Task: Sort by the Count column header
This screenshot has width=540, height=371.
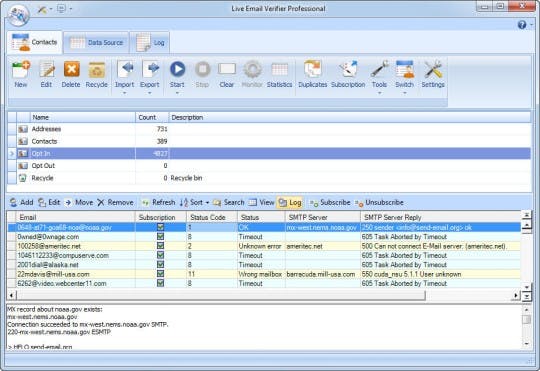Action: pos(152,117)
